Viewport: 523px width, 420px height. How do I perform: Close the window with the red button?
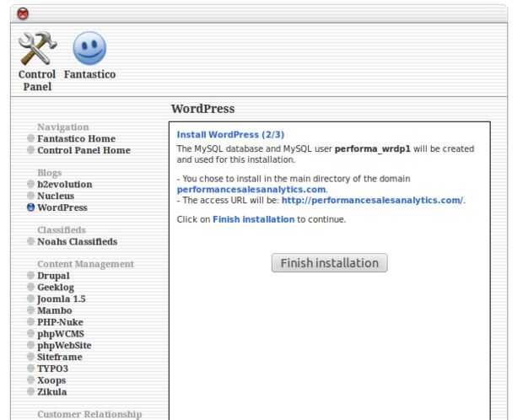click(23, 13)
